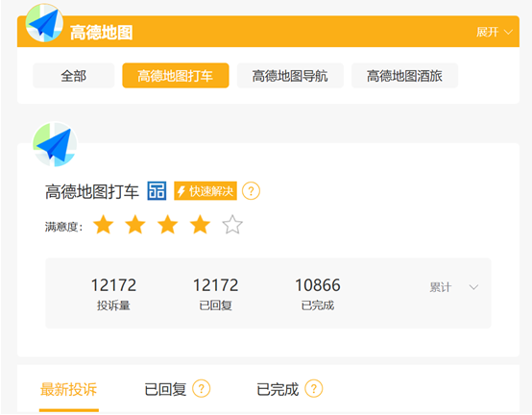The width and height of the screenshot is (532, 415).
Task: Switch to the 已完成 tab
Action: [278, 389]
